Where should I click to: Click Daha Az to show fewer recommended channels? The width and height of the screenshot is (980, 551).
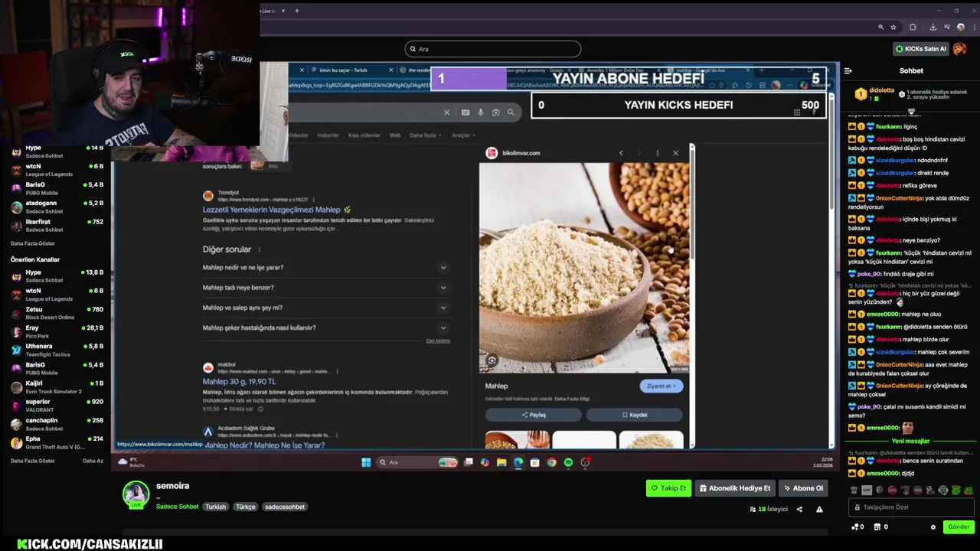93,461
